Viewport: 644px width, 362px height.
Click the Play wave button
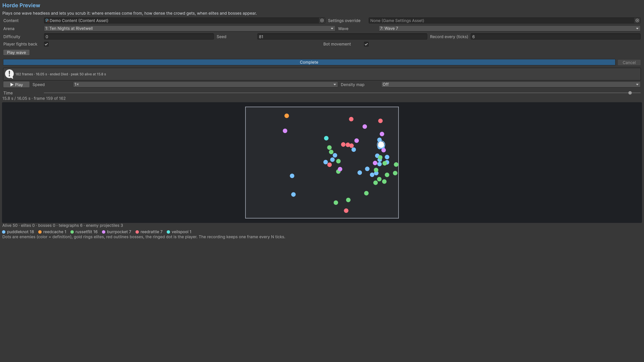[x=16, y=53]
